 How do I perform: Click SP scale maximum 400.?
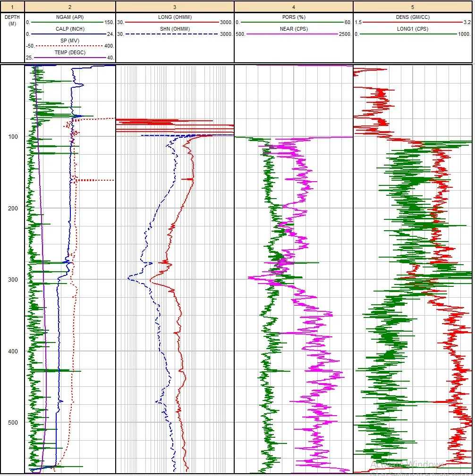(109, 46)
